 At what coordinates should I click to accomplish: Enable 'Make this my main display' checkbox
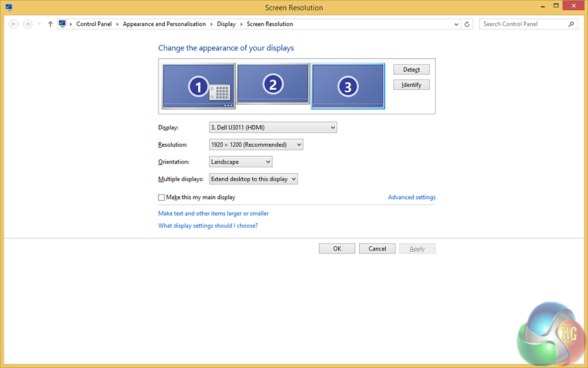[x=161, y=197]
